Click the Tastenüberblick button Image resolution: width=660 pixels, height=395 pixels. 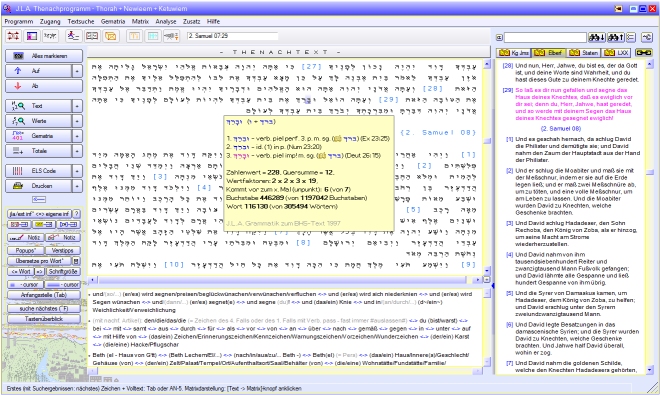[44, 319]
